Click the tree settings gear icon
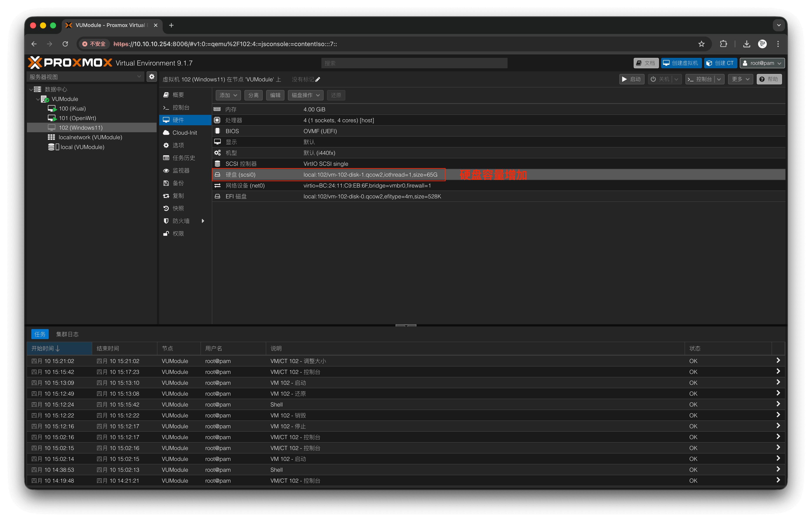 pyautogui.click(x=152, y=77)
